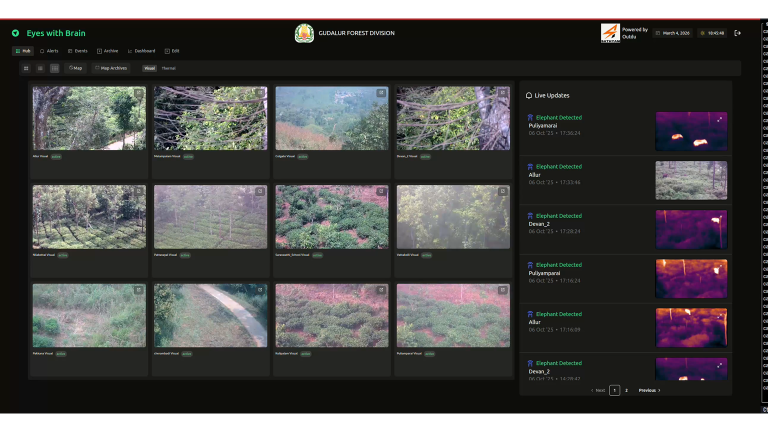Viewport: 768px width, 432px height.
Task: Expand the curved paved path camera feed
Action: (260, 290)
